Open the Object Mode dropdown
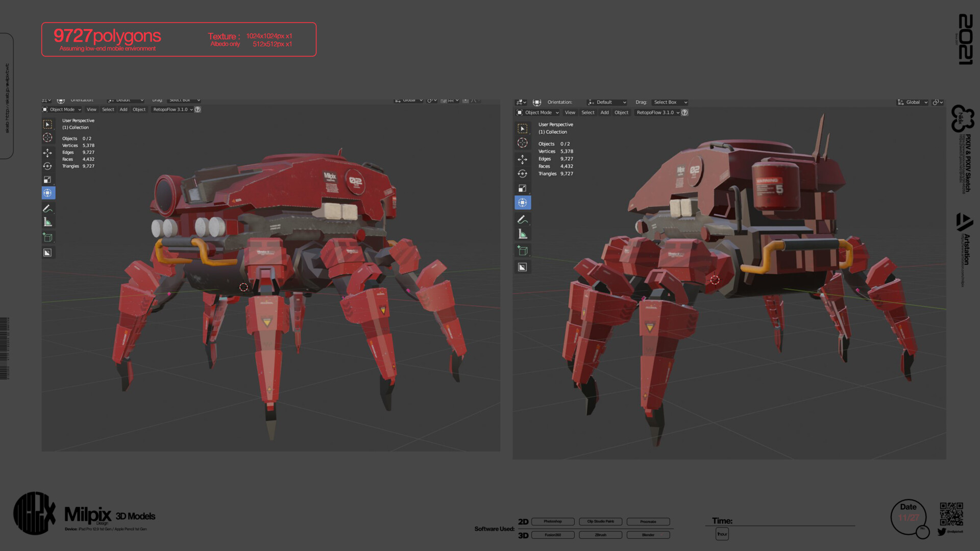This screenshot has width=980, height=551. (x=62, y=110)
